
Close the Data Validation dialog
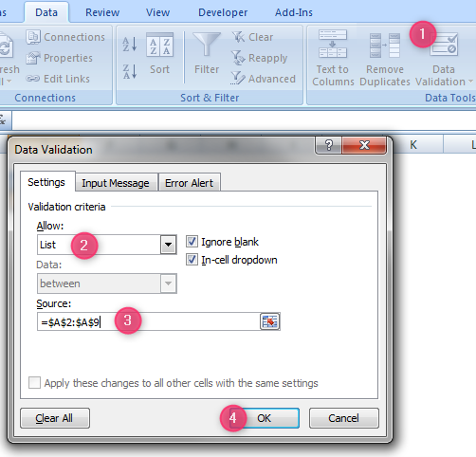coord(364,145)
